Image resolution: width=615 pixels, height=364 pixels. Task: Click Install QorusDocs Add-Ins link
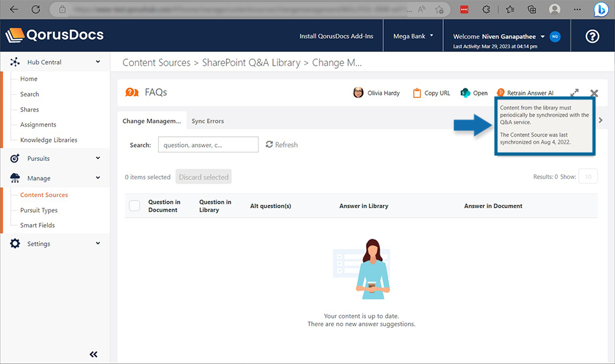point(337,36)
